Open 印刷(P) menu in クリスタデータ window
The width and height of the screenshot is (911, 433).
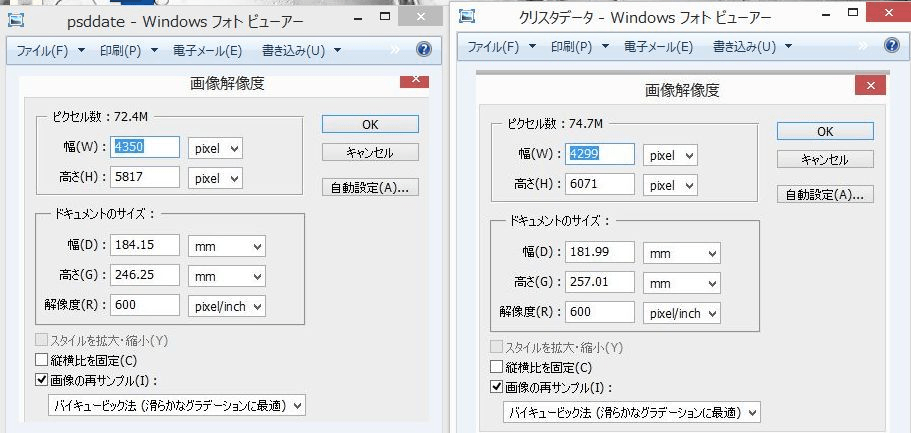click(580, 46)
